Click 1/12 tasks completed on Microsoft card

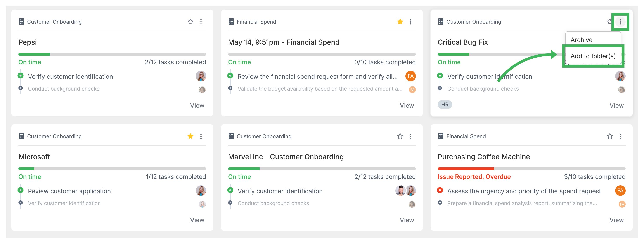(x=176, y=177)
